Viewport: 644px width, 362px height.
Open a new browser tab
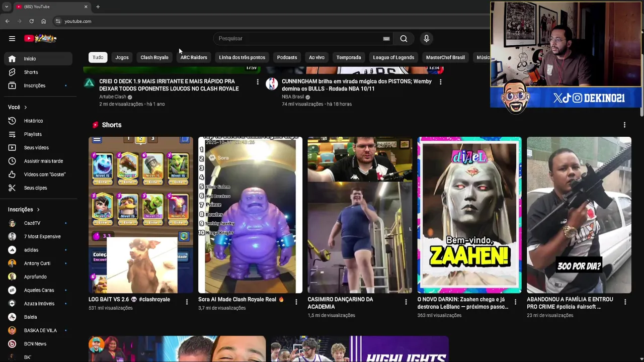98,7
